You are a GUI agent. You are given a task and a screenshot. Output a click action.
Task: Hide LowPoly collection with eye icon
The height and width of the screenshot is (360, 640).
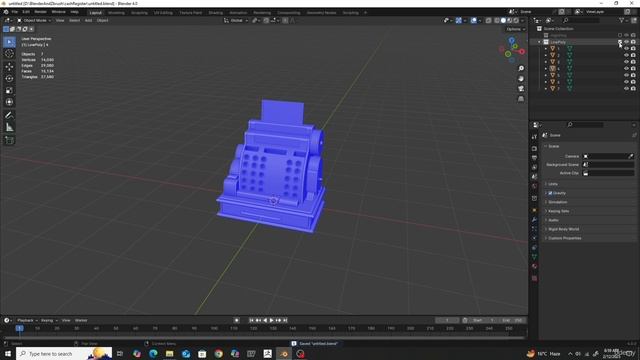[x=626, y=42]
